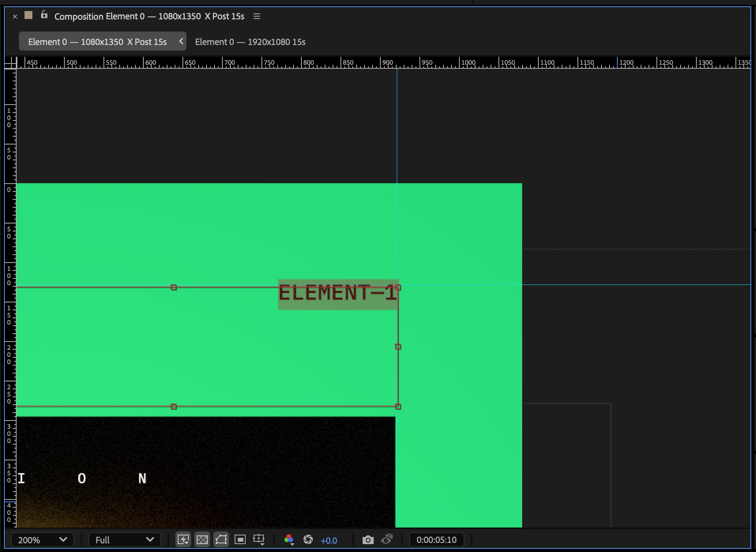The image size is (756, 552).
Task: Open the Composition panel hamburger menu
Action: [x=256, y=16]
